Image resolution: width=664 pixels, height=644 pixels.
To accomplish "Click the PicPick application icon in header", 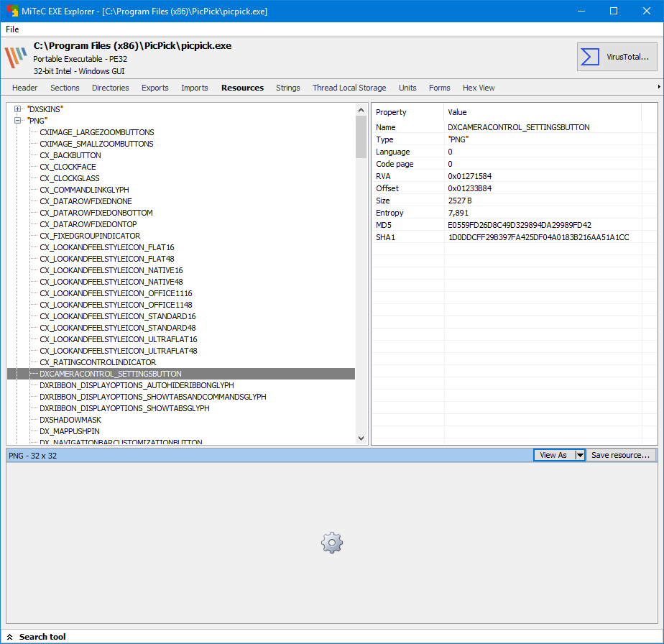I will (16, 57).
